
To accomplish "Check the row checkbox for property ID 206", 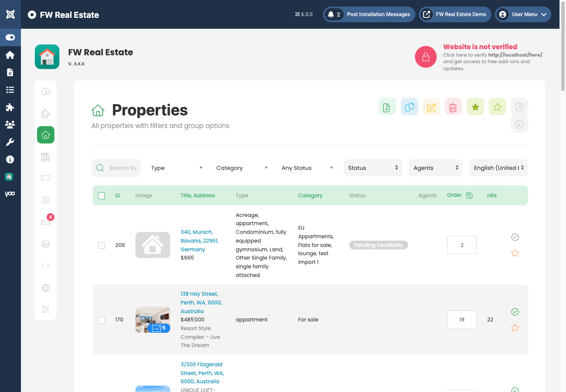I will pyautogui.click(x=101, y=245).
